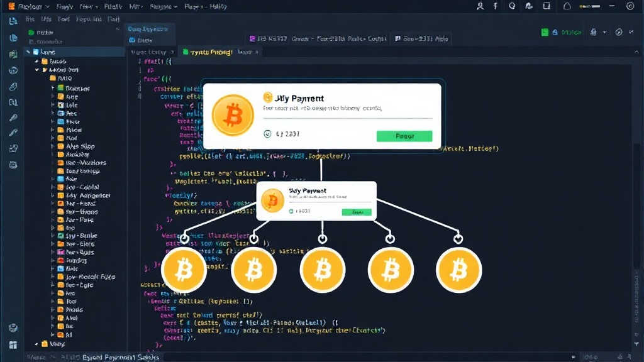Select the panel tab with blue text above the editor
644x362 pixels.
(147, 29)
